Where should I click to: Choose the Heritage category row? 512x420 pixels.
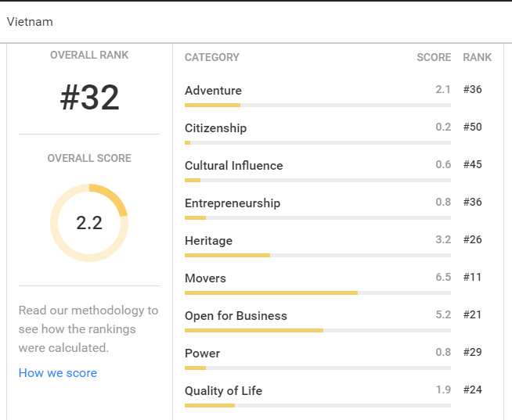[x=208, y=241]
